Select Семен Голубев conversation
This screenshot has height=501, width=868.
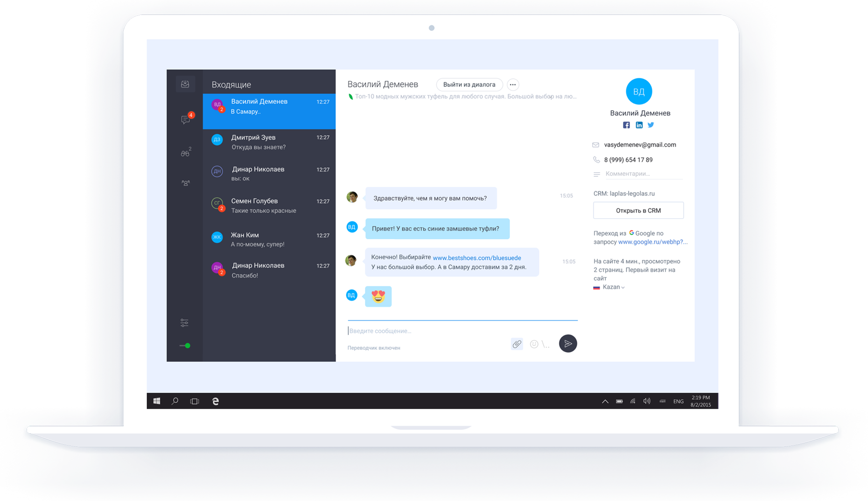tap(269, 206)
